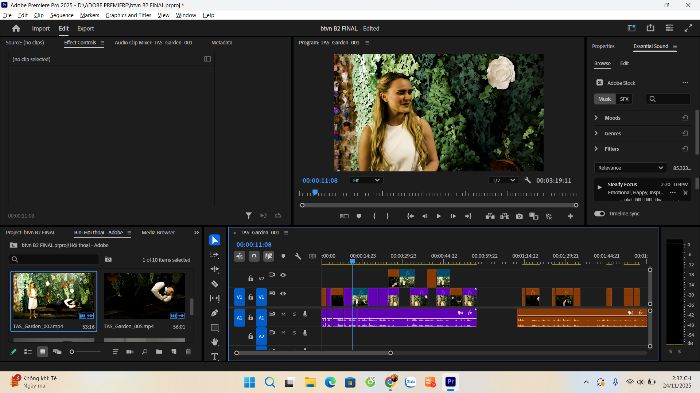Toggle Snap in Timeline magnet button
The height and width of the screenshot is (393, 700).
point(254,256)
